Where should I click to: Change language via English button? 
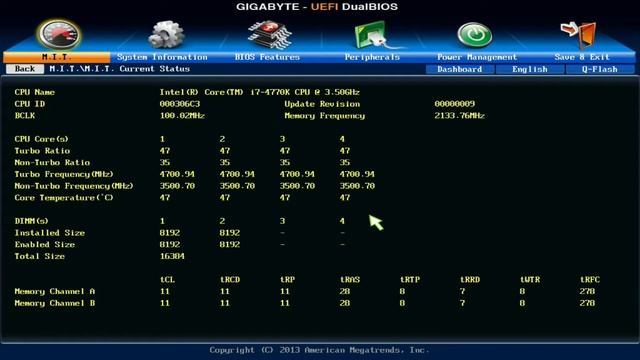click(530, 69)
